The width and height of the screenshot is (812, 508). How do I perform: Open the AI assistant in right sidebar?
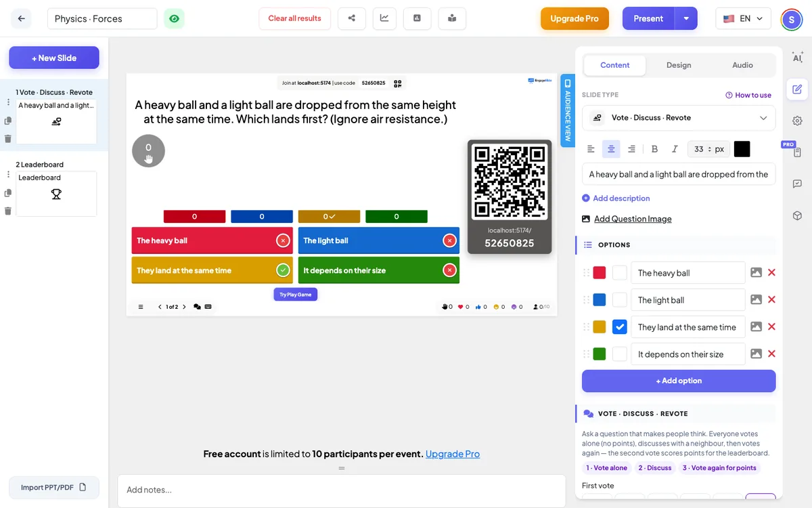tap(797, 58)
